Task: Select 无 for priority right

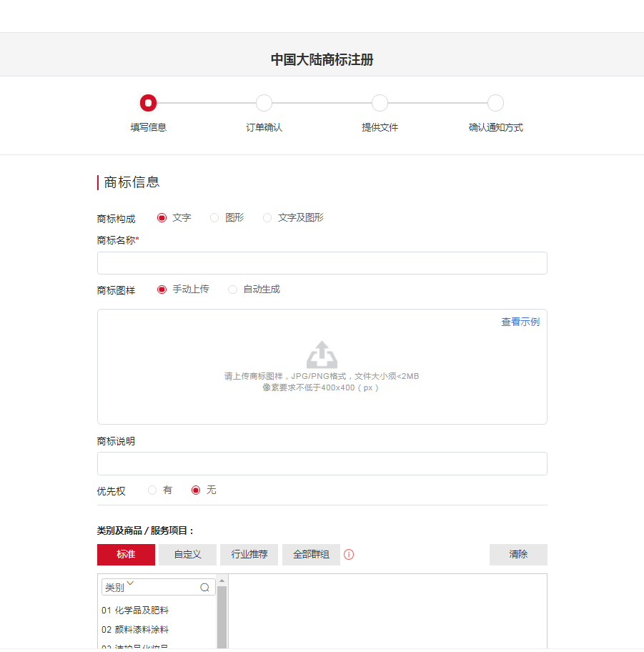Action: (196, 490)
